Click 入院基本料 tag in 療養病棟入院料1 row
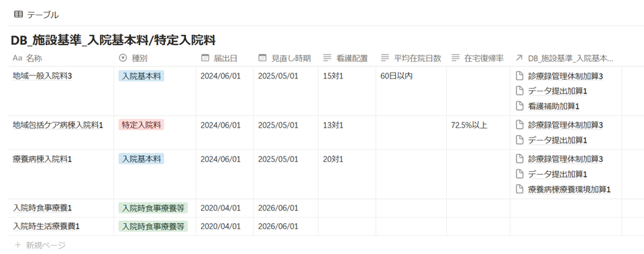This screenshot has width=644, height=254. click(x=142, y=159)
